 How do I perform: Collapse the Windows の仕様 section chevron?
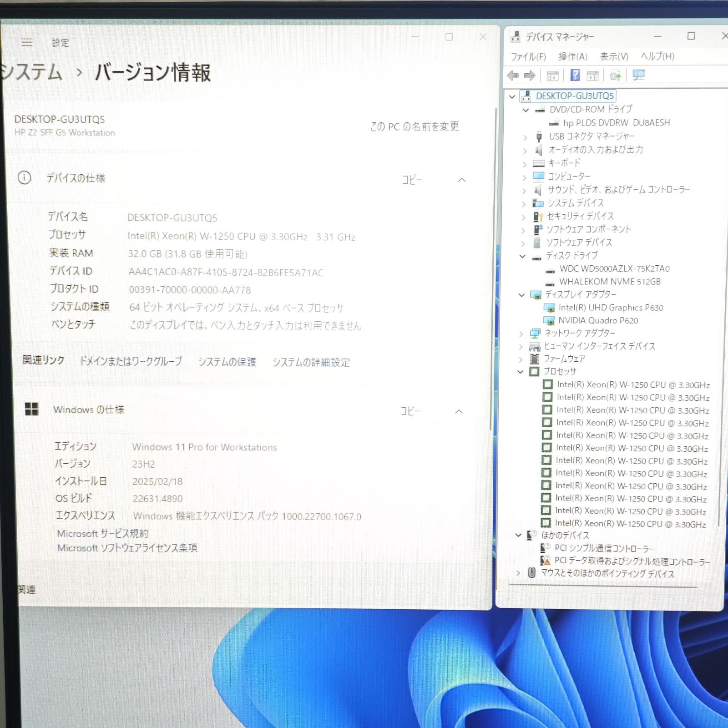click(459, 411)
